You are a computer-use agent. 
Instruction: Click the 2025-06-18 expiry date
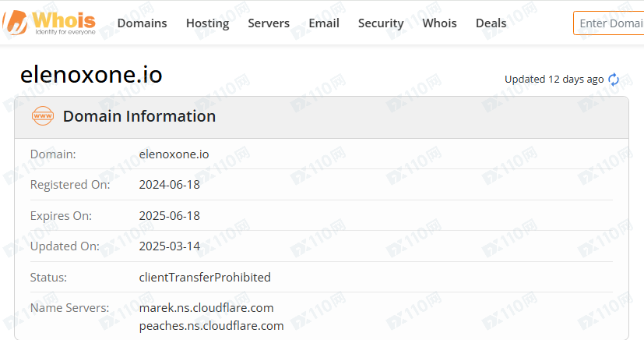(x=170, y=215)
